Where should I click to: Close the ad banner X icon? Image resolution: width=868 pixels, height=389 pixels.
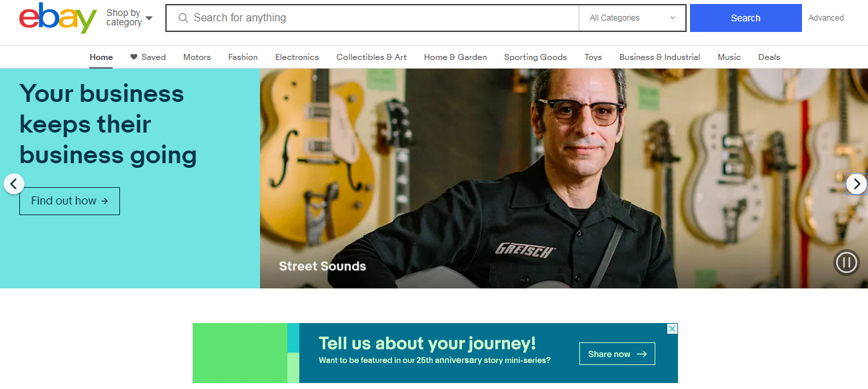(673, 328)
